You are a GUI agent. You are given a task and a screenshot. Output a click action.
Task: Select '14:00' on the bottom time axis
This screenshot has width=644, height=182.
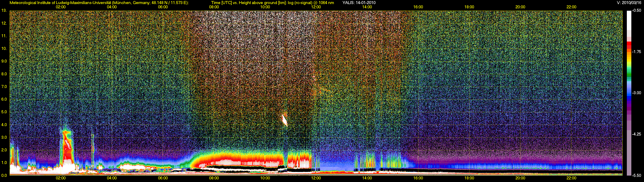pos(367,178)
